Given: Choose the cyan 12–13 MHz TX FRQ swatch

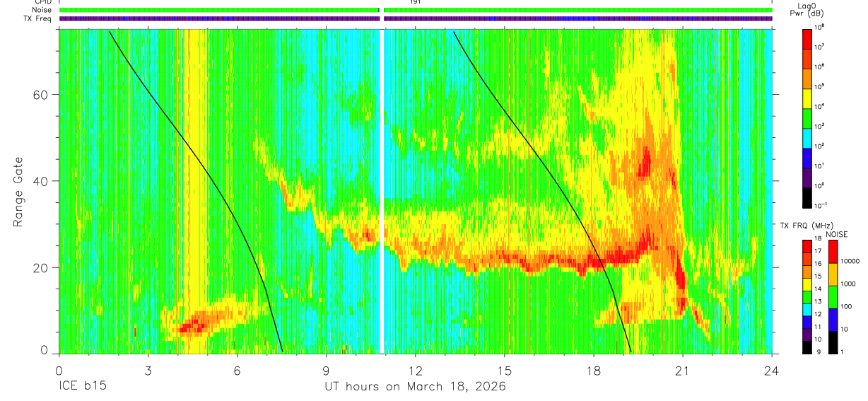Looking at the screenshot, I should pyautogui.click(x=807, y=309).
